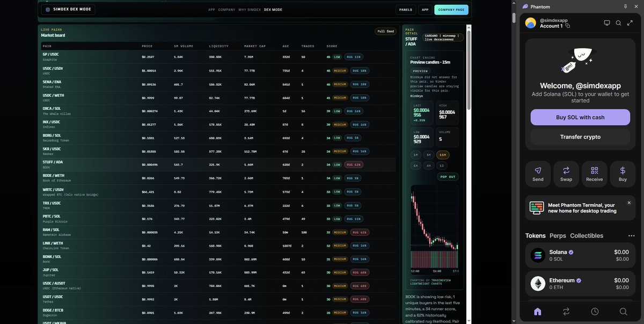644x324 pixels.
Task: Click the Full feed button
Action: pos(385,31)
